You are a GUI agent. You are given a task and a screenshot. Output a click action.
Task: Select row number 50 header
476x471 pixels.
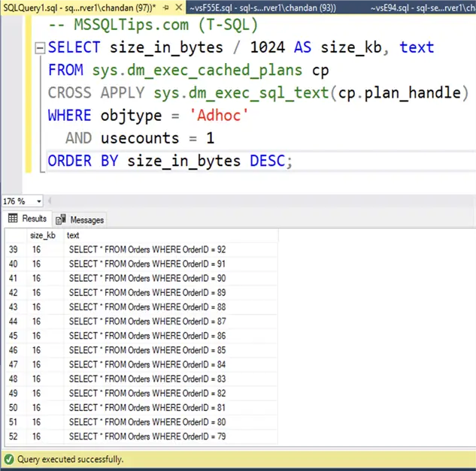pos(16,408)
